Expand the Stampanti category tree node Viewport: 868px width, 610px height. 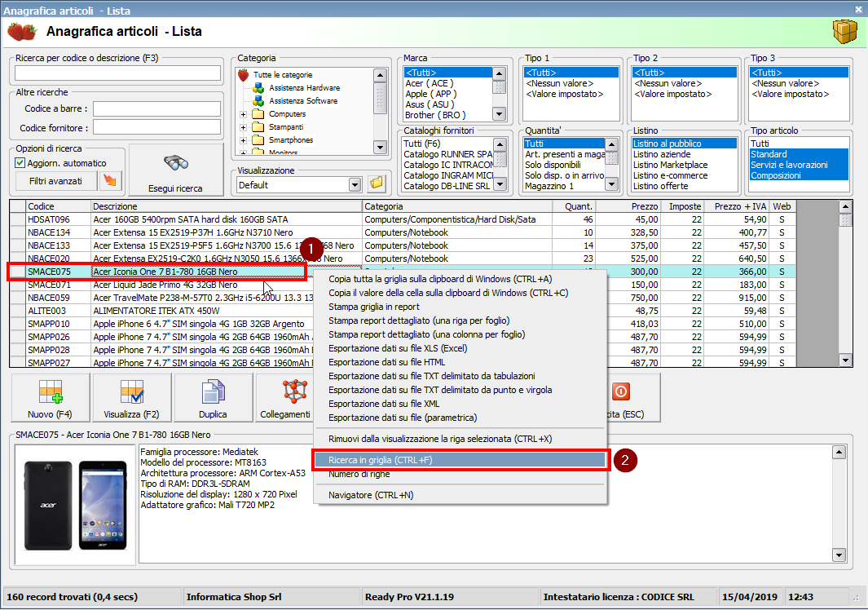[243, 127]
